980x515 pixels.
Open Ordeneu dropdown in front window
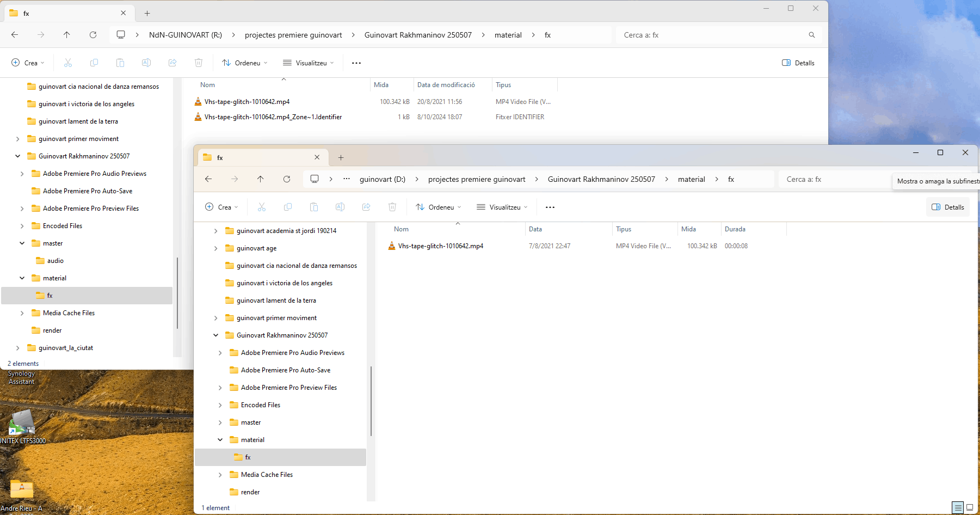click(x=439, y=207)
